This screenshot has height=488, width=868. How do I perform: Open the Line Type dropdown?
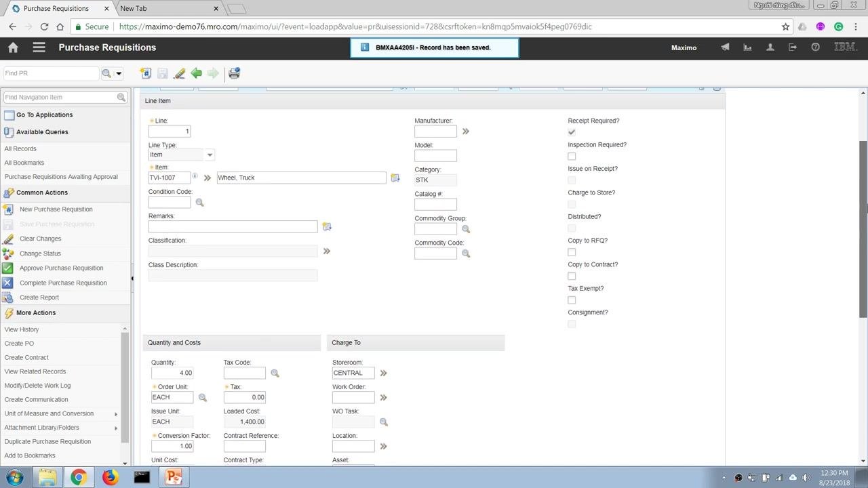[x=210, y=155]
